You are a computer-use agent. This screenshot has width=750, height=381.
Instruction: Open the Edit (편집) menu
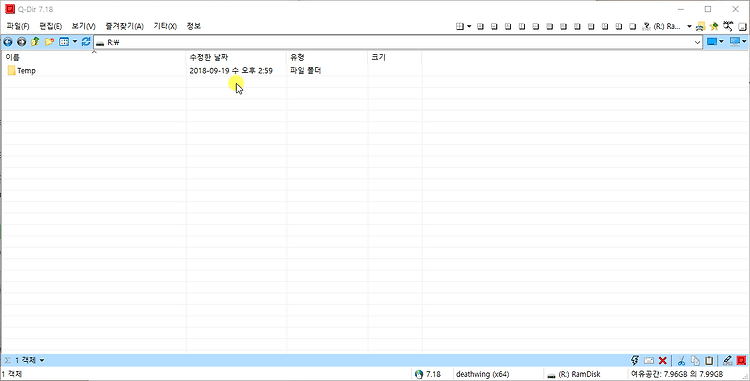coord(51,26)
